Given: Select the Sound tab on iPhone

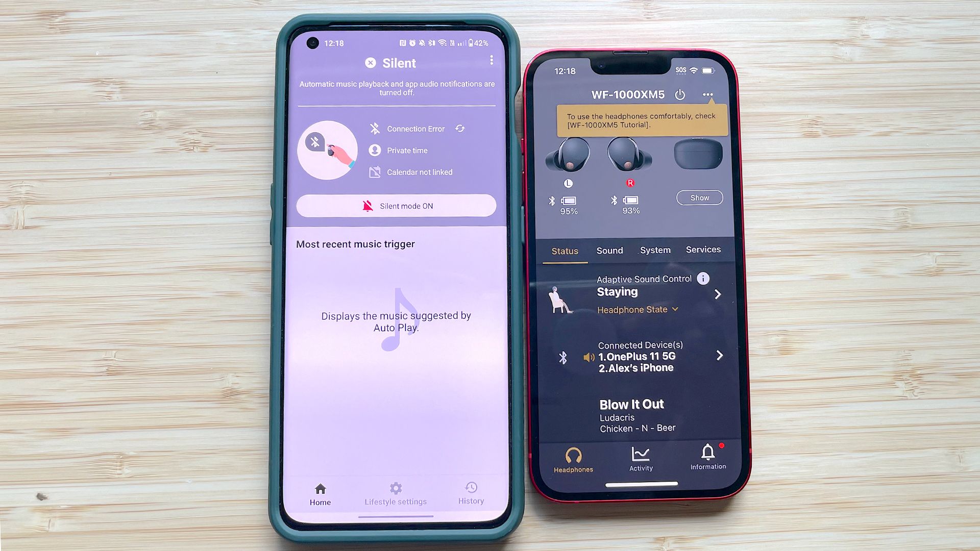Looking at the screenshot, I should [x=609, y=249].
